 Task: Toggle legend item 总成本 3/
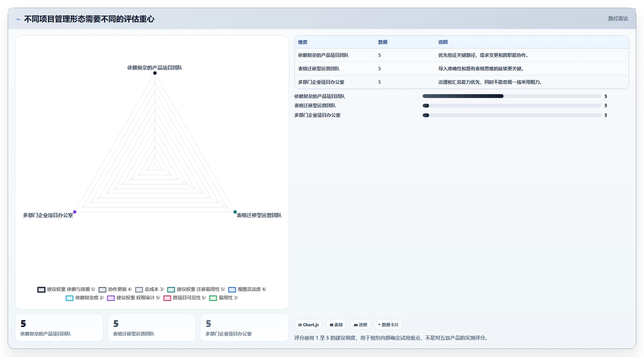(x=149, y=289)
